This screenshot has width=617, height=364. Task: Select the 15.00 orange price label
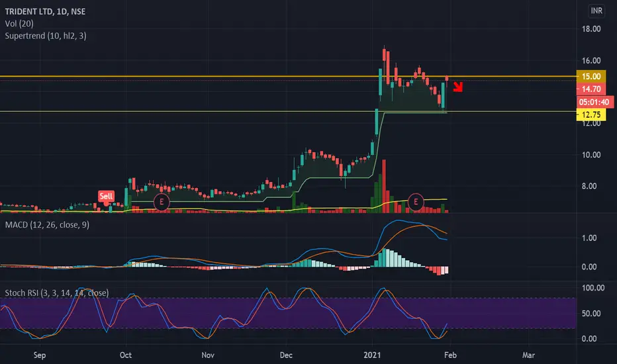(x=591, y=76)
